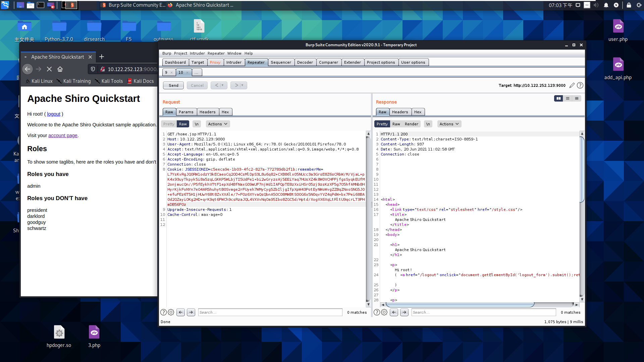Click the response search next-match arrow

coord(404,312)
